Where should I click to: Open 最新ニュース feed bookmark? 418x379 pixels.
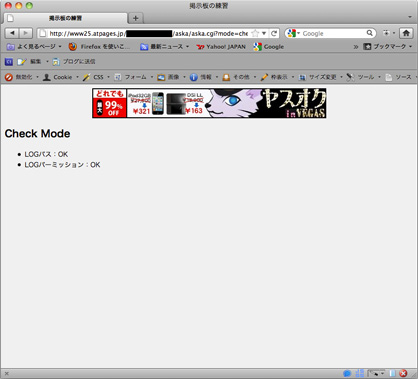pos(165,47)
